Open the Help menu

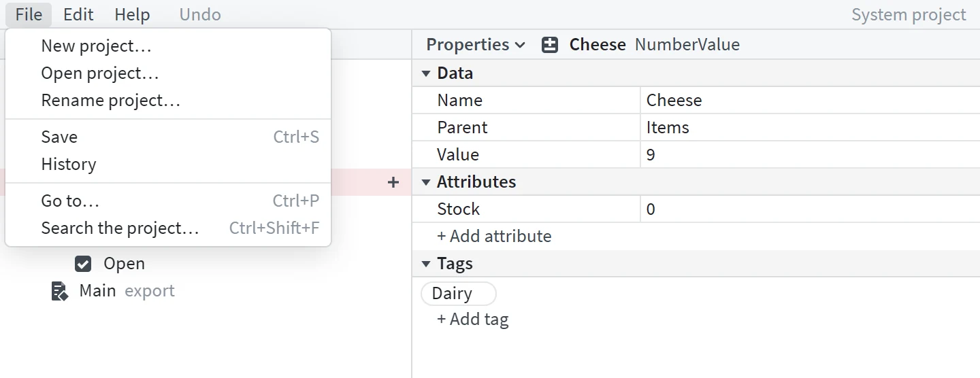pyautogui.click(x=132, y=14)
